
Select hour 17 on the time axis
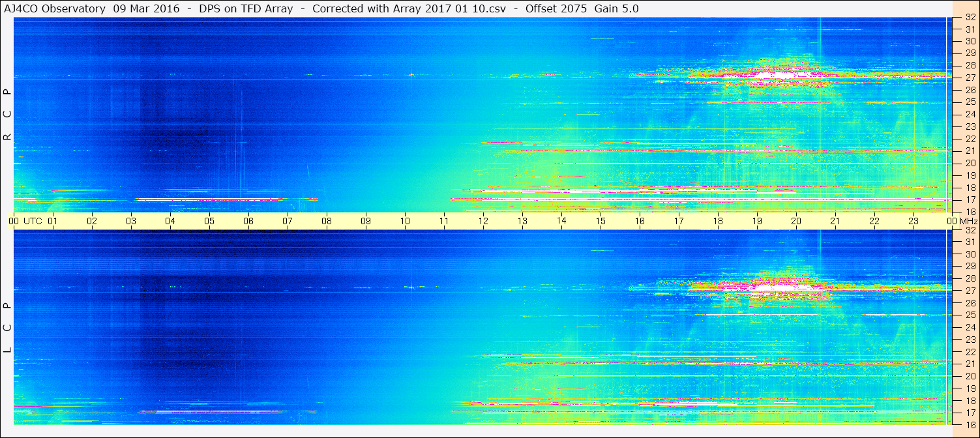[679, 221]
